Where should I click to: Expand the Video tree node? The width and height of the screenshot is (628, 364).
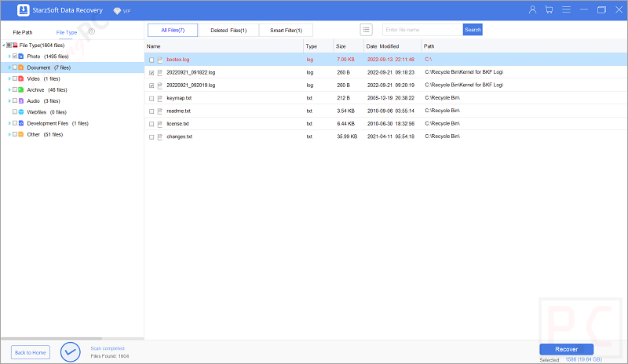[9, 79]
